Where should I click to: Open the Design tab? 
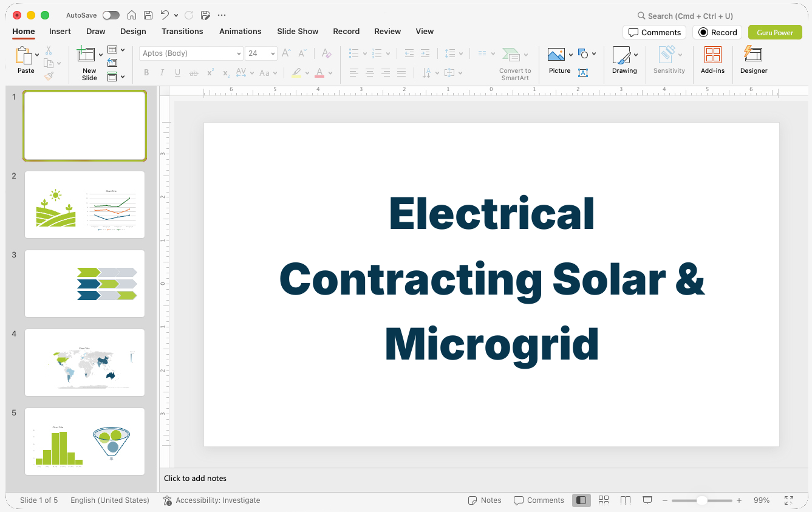[133, 31]
